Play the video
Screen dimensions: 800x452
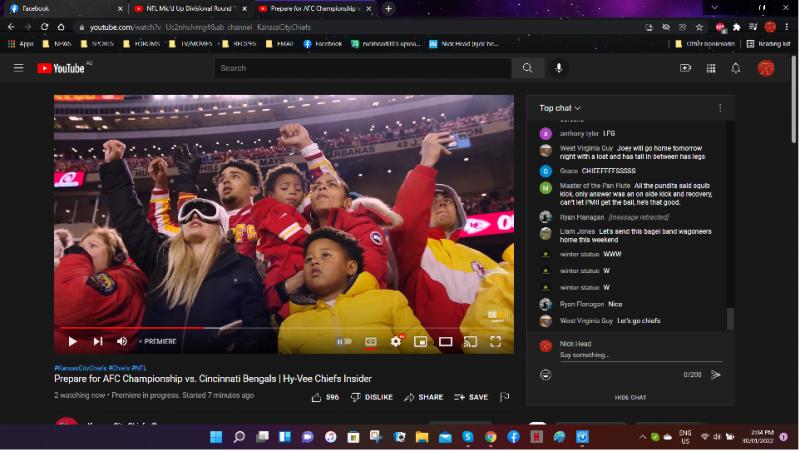[72, 341]
